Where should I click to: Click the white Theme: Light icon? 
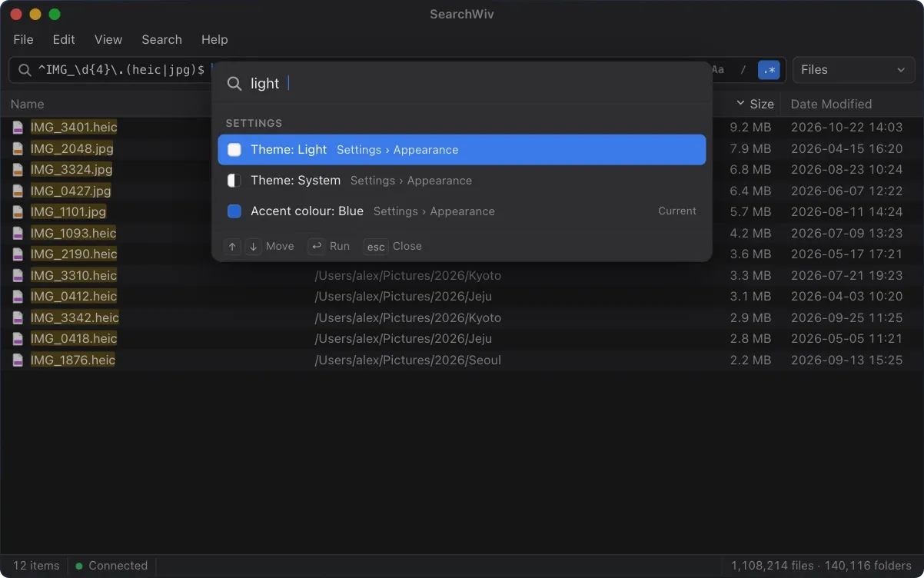click(x=234, y=150)
